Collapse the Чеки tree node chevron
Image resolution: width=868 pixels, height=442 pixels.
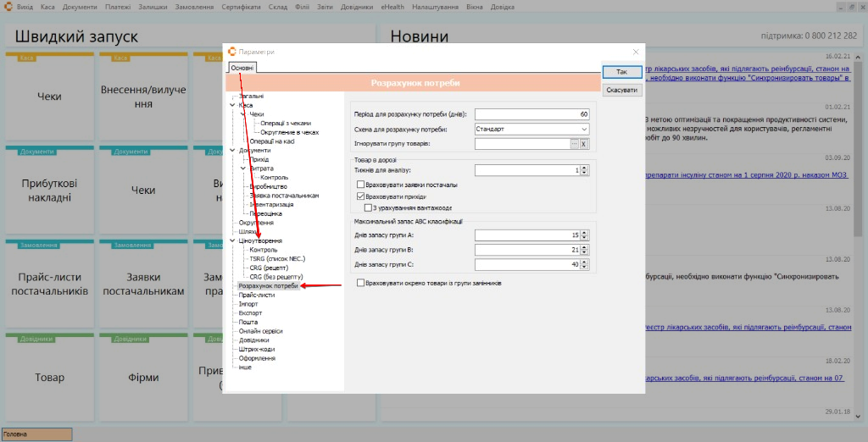tap(243, 114)
